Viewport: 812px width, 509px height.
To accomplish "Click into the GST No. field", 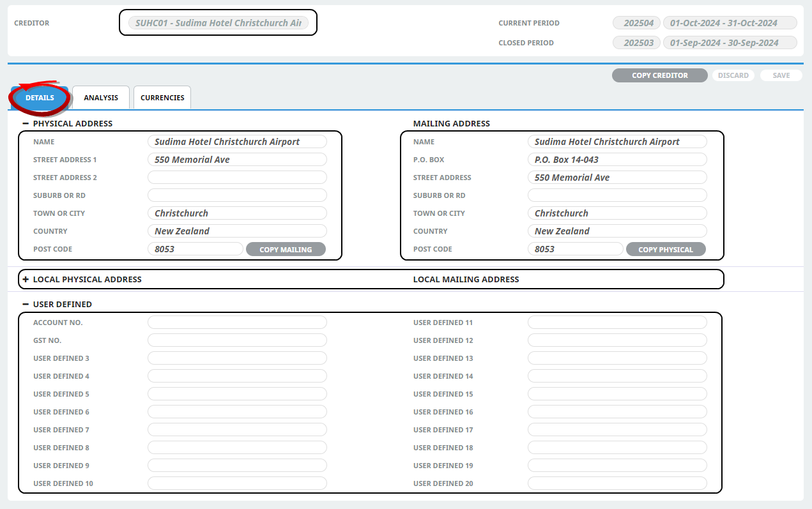I will tap(237, 340).
